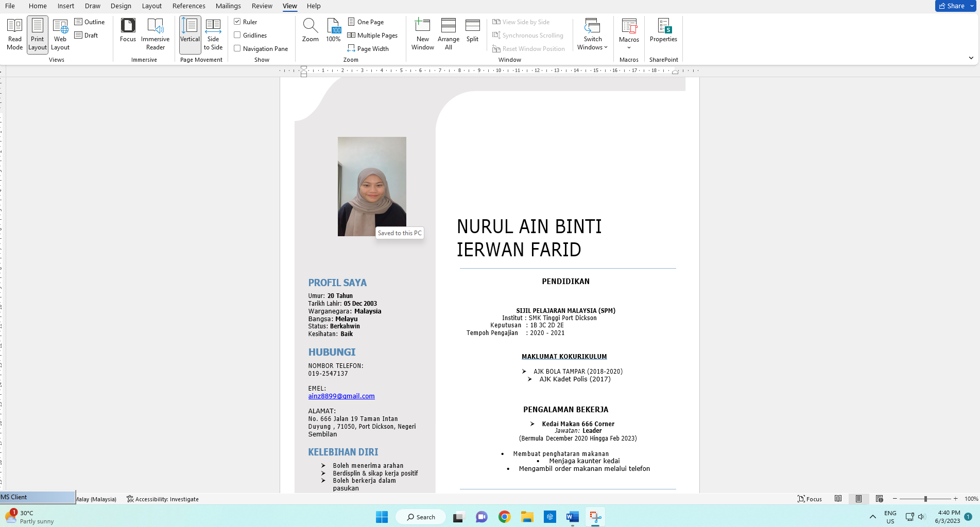Uncheck the Ruler checkbox
This screenshot has width=980, height=527.
click(237, 22)
